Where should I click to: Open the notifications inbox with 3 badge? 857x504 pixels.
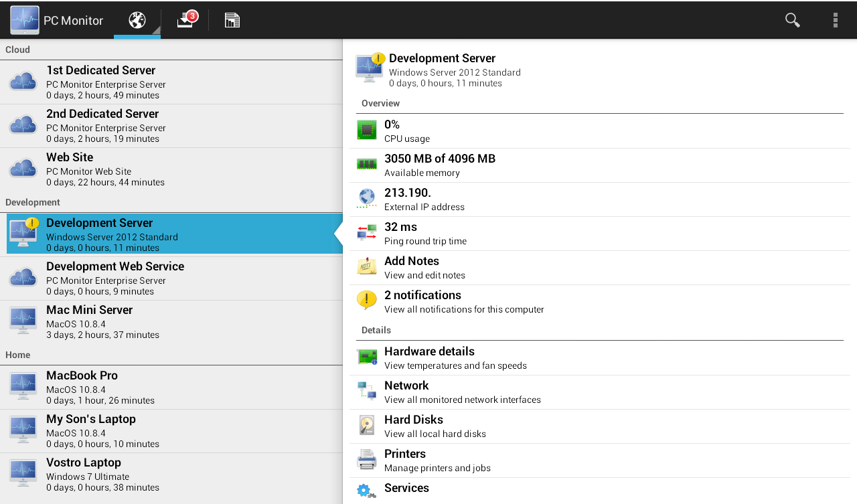pos(186,19)
